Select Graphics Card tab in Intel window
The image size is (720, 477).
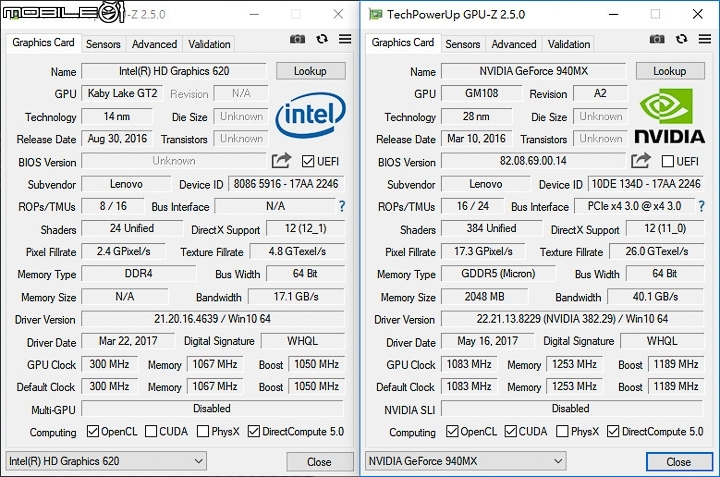pos(43,43)
